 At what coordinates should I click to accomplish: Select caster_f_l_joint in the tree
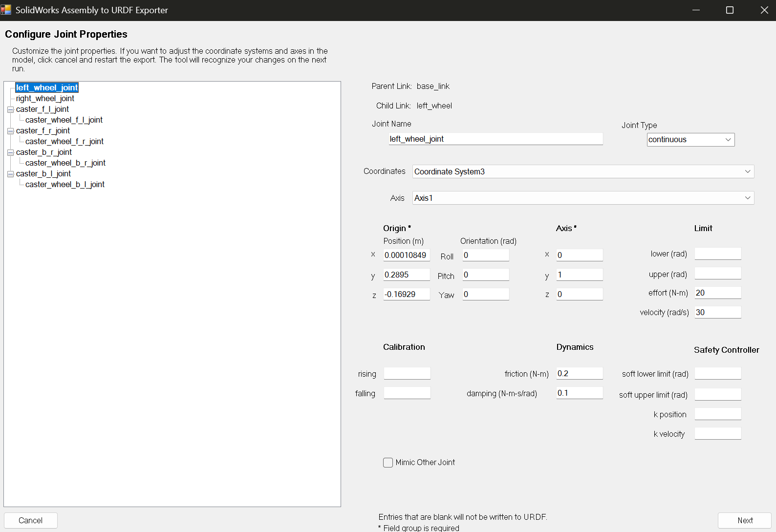coord(43,109)
